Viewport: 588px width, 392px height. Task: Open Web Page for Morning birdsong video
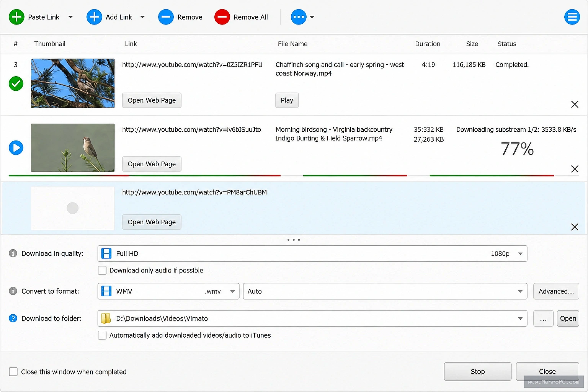pos(152,164)
